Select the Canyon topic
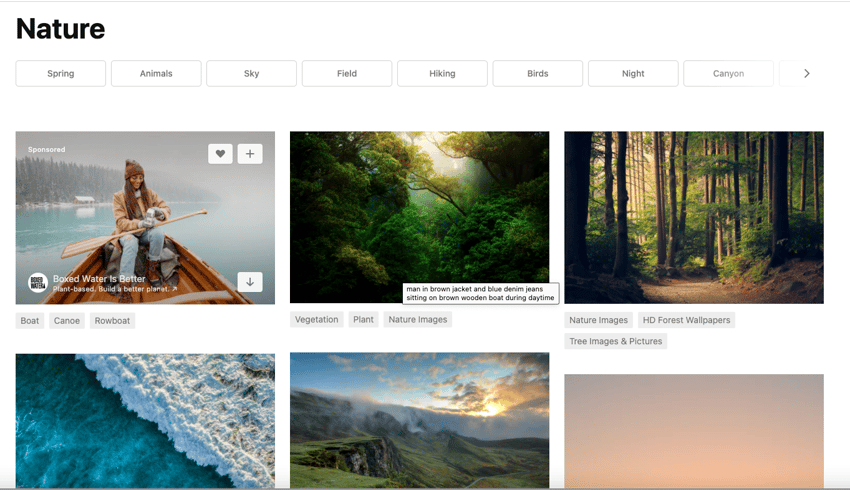Image resolution: width=850 pixels, height=490 pixels. (729, 73)
